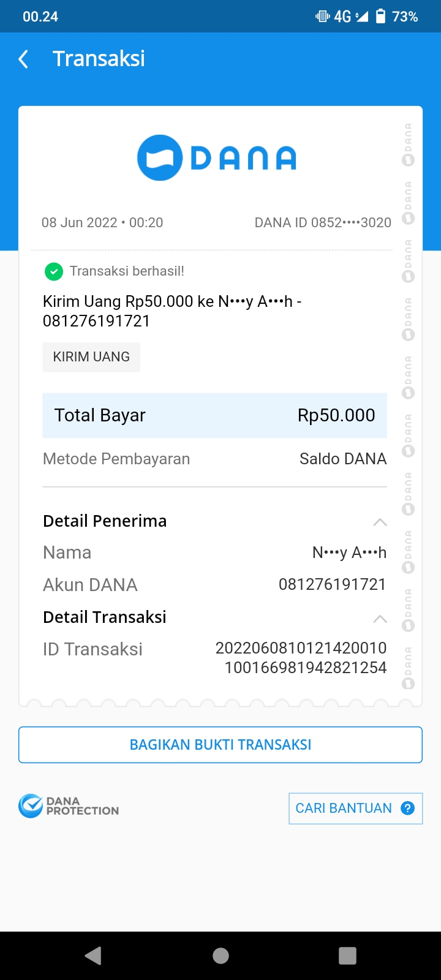The width and height of the screenshot is (441, 980).
Task: Tap the question mark help icon
Action: click(x=407, y=809)
